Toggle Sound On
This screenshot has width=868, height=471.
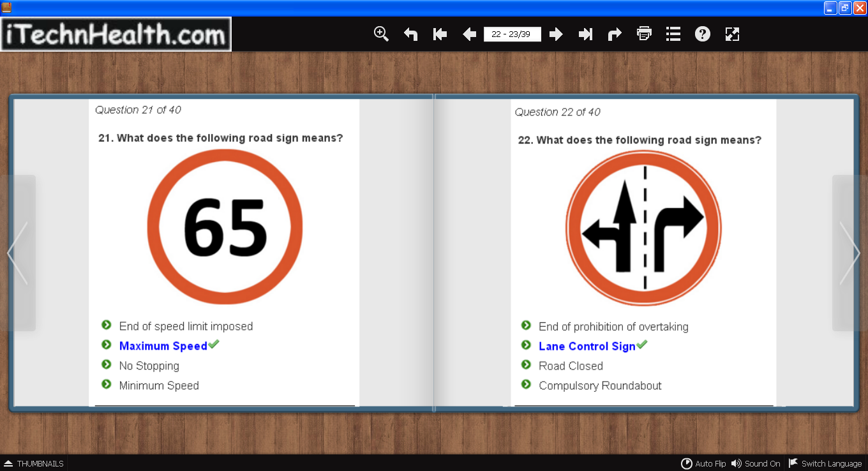[x=756, y=464]
